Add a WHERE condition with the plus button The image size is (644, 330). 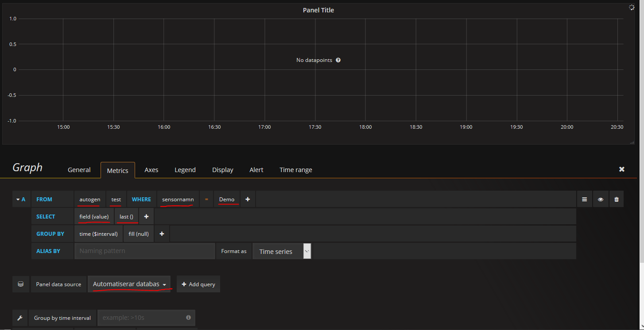[248, 200]
